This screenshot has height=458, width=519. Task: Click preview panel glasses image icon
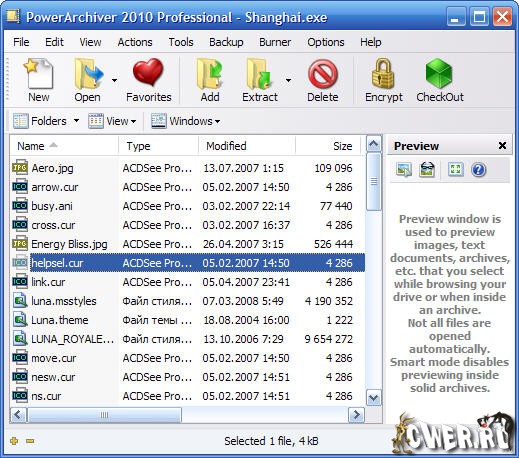[x=427, y=170]
